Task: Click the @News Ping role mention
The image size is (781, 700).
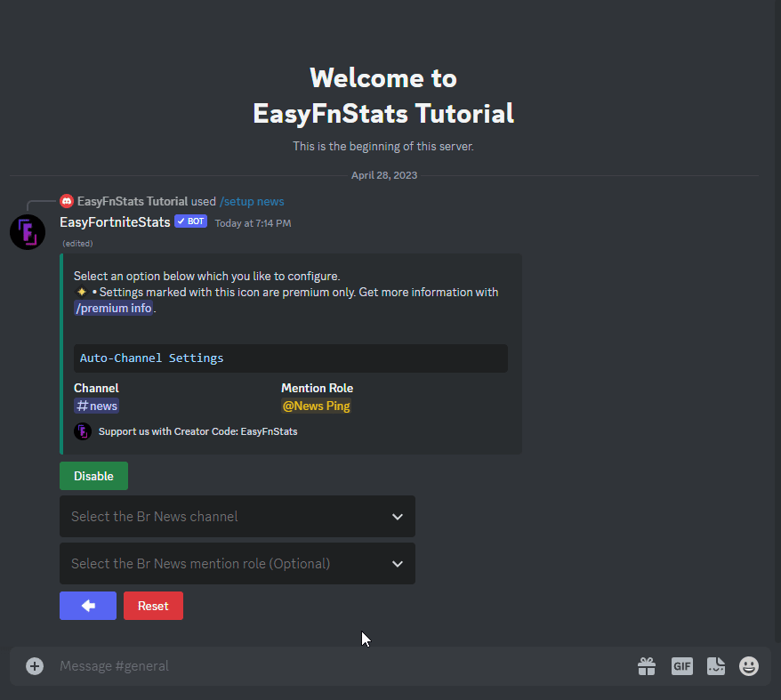Action: point(316,406)
